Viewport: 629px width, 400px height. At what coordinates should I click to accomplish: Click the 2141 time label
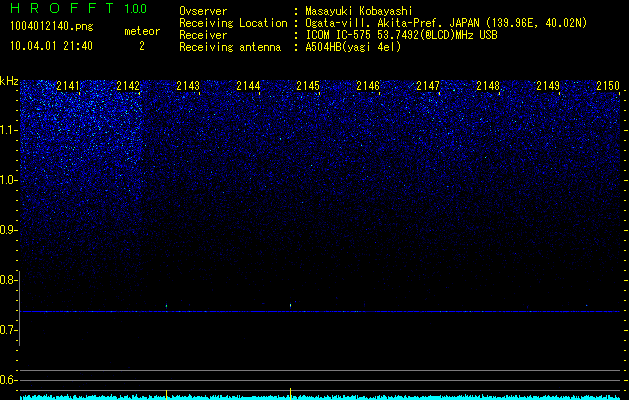68,86
